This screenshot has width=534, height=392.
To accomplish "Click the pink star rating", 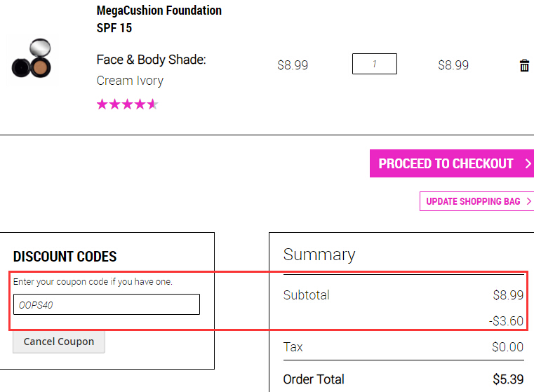I will (x=128, y=104).
